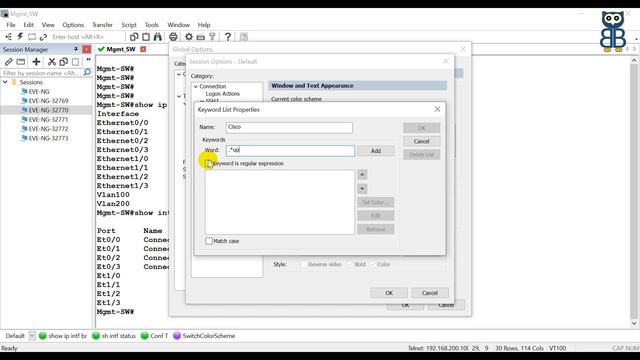Open the Options menu
The height and width of the screenshot is (360, 640).
pos(73,25)
